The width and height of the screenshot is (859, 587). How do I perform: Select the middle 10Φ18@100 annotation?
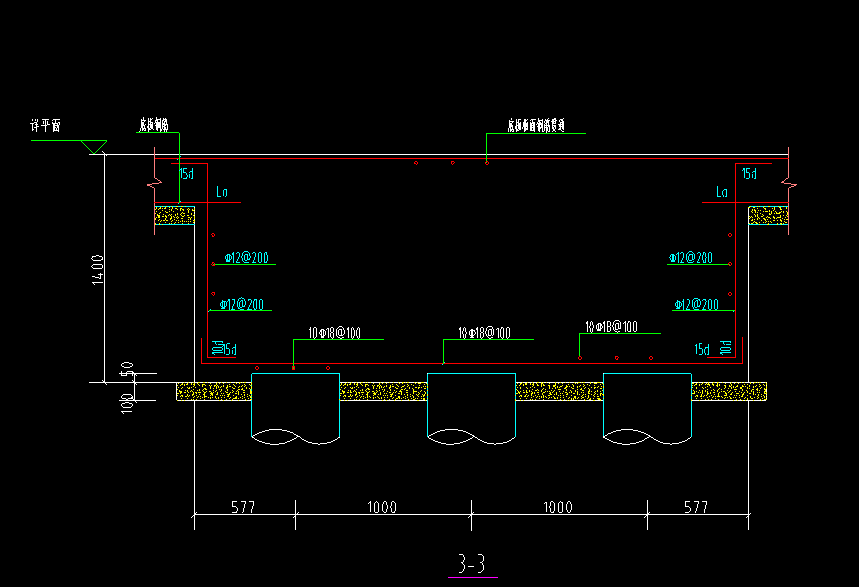pos(485,333)
